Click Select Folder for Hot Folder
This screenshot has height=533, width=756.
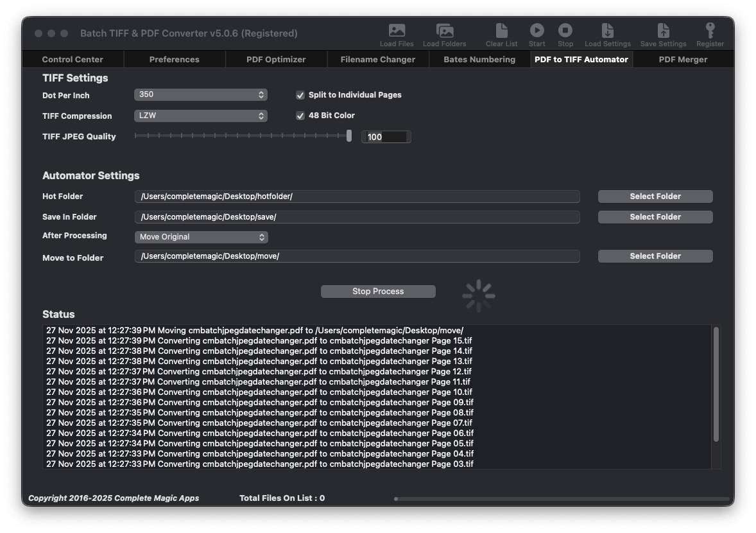655,197
